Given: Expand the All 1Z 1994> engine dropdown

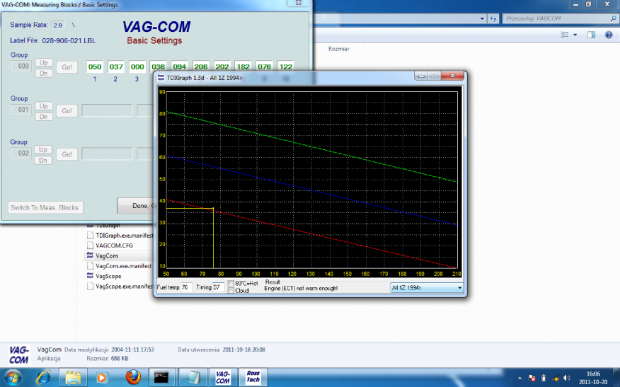Looking at the screenshot, I should tap(426, 287).
